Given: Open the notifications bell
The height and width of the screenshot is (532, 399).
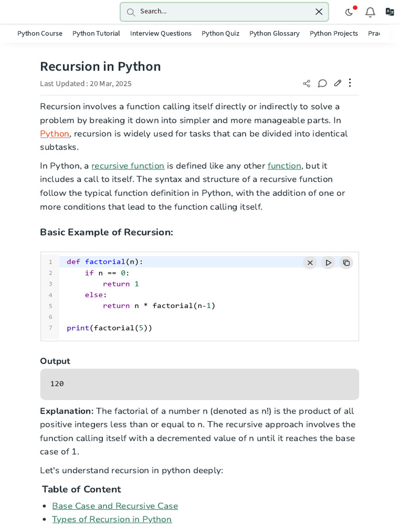Looking at the screenshot, I should pyautogui.click(x=370, y=12).
